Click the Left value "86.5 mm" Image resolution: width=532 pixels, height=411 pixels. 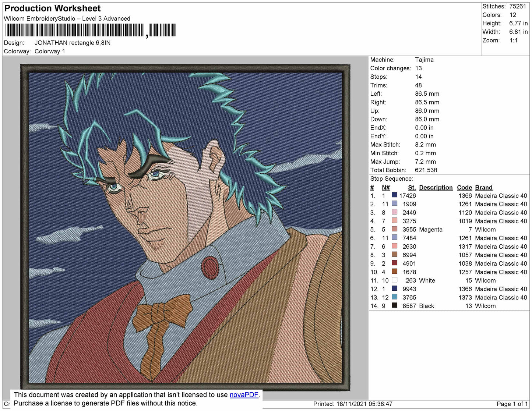click(427, 93)
